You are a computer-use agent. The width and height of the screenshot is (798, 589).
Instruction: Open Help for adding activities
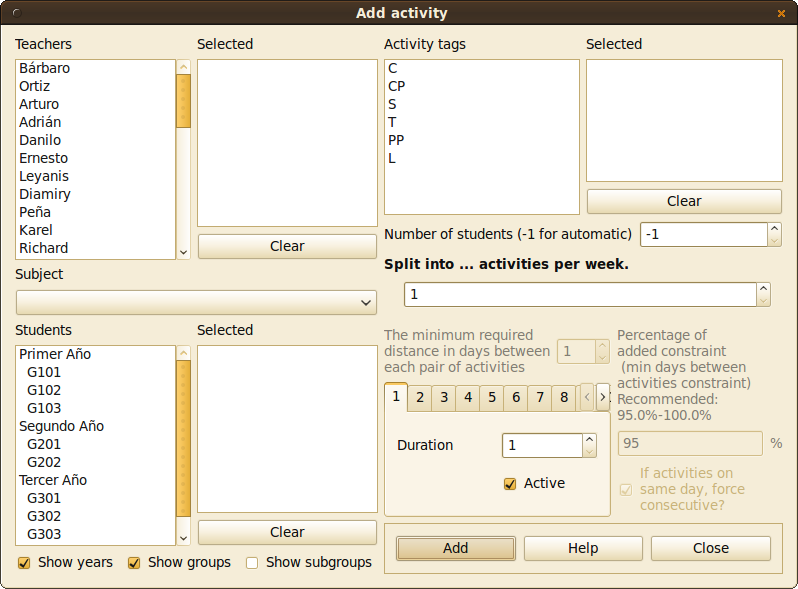click(x=583, y=548)
